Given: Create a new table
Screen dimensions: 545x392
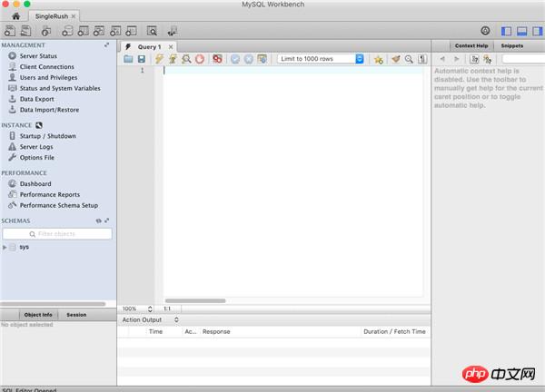Looking at the screenshot, I should point(83,31).
